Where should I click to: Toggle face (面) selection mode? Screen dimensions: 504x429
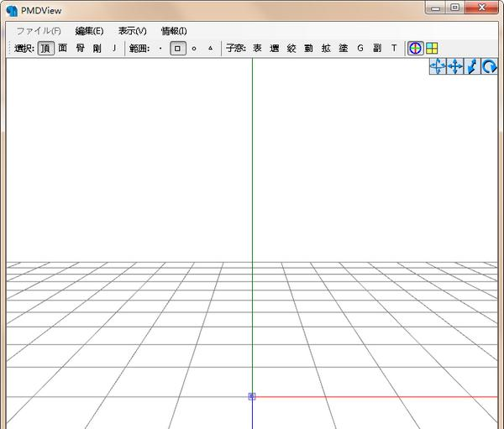point(63,49)
